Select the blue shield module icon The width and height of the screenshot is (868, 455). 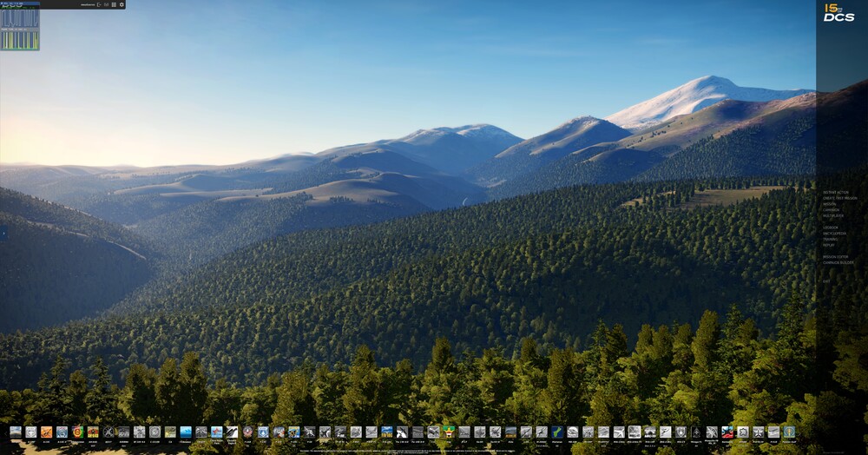263,432
